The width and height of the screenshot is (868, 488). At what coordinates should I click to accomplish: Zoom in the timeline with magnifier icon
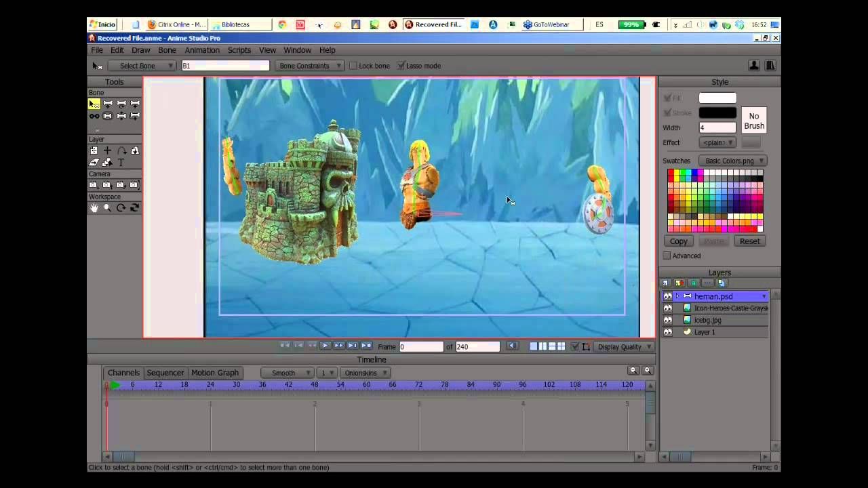(648, 370)
